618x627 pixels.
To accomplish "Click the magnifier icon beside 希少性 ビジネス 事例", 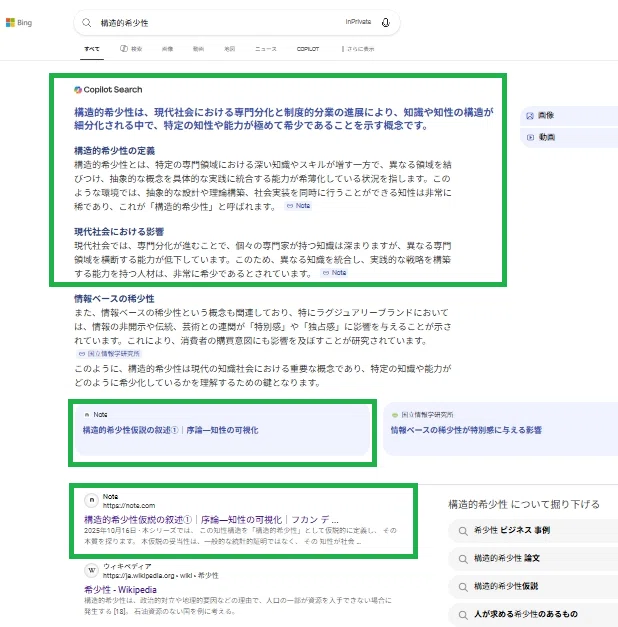I will [463, 531].
